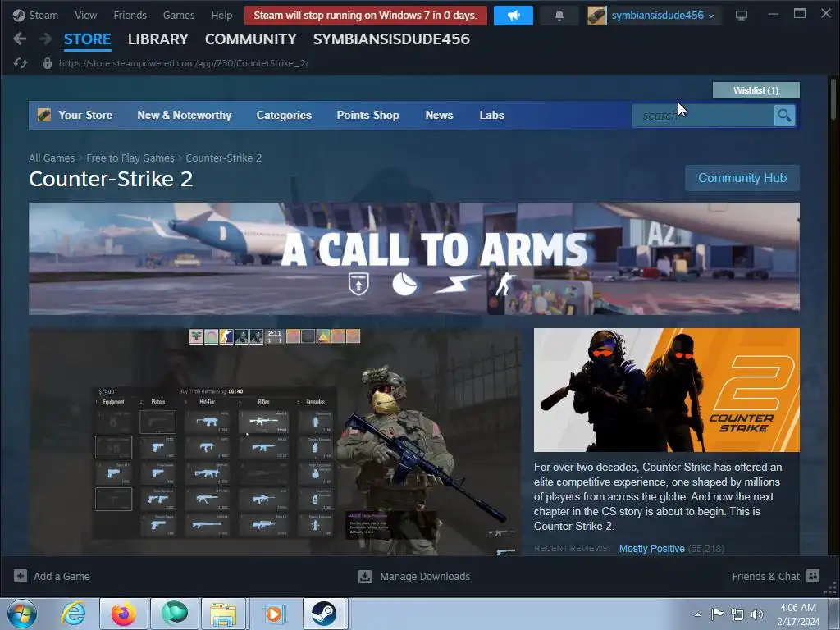Go forward with the right arrow
This screenshot has width=840, height=630.
tap(46, 39)
